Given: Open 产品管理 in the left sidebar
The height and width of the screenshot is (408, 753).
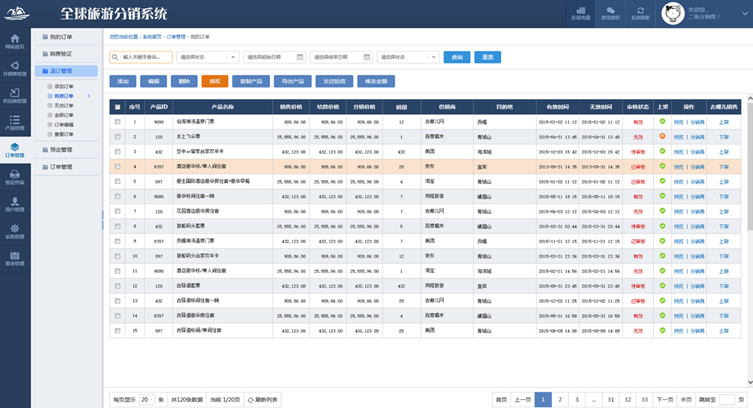Looking at the screenshot, I should (x=14, y=121).
